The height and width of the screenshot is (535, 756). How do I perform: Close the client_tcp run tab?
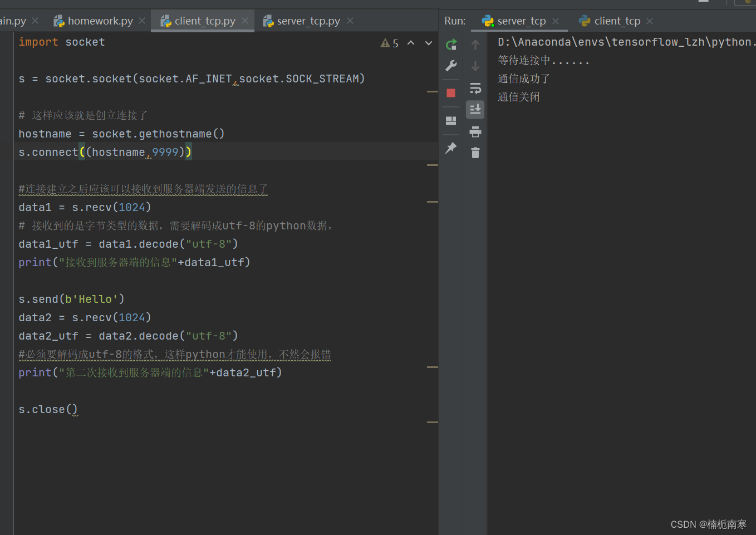pos(650,21)
